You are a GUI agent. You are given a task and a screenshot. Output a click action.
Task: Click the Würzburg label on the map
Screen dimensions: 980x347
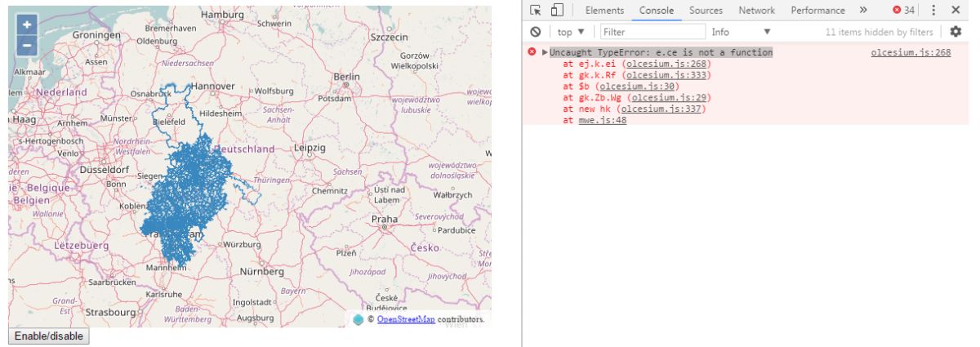[243, 244]
